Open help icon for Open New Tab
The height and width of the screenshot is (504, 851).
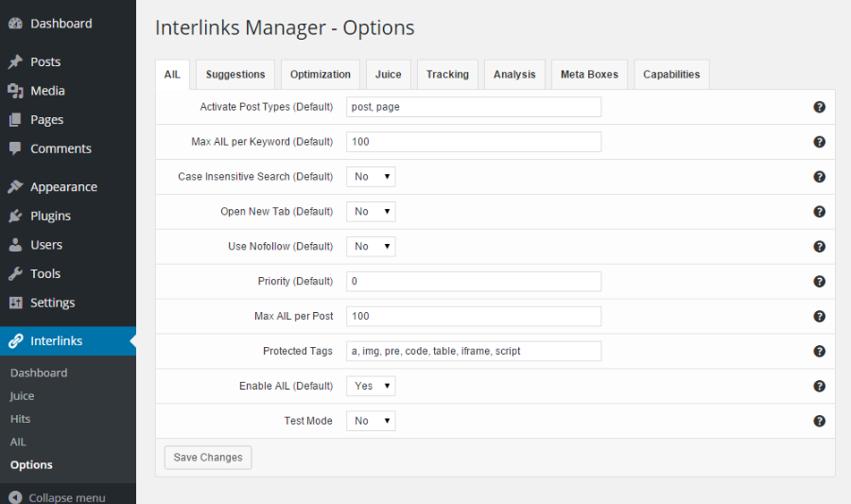coord(819,212)
